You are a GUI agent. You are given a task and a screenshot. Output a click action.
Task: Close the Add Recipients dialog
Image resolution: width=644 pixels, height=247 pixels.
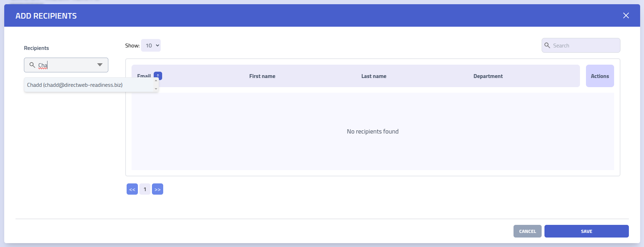tap(626, 15)
